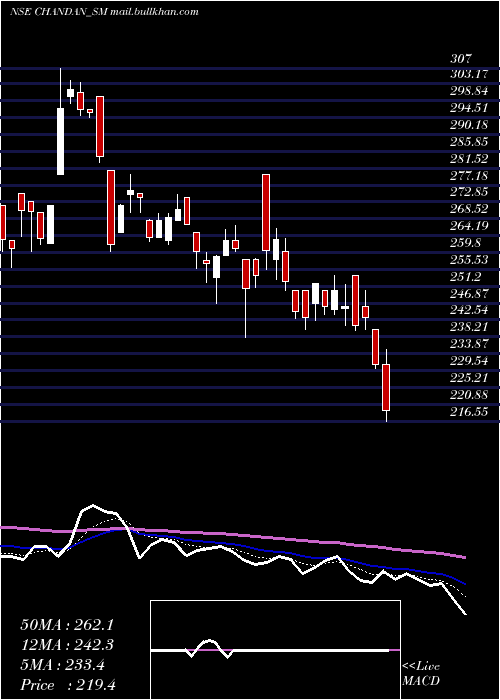Select the 233.87 price axis label
The width and height of the screenshot is (500, 700).
pos(469,344)
